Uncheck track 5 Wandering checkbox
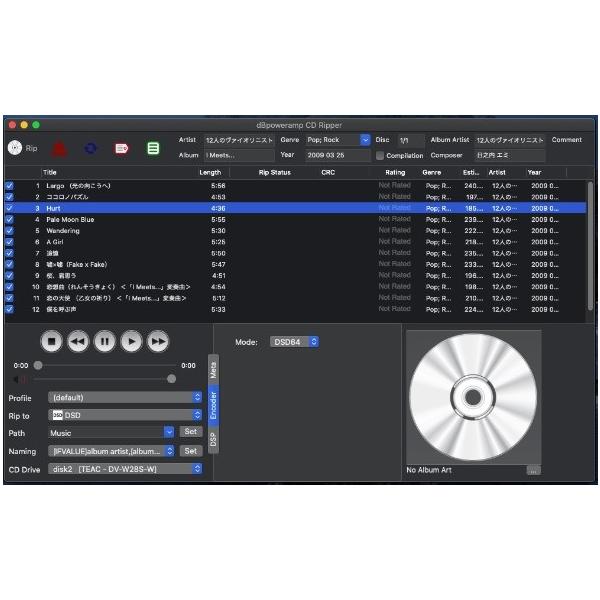This screenshot has height=600, width=600. pyautogui.click(x=10, y=231)
